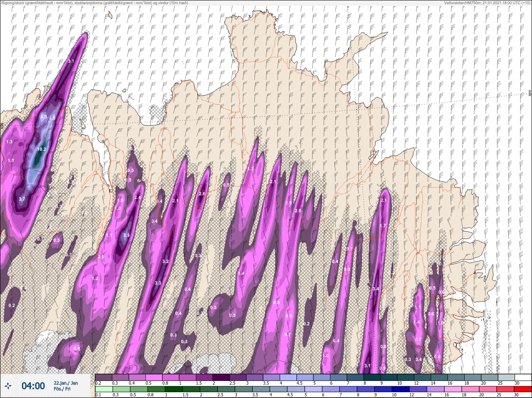Click the four-point compass icon beside 04:00
Image resolution: width=532 pixels, height=398 pixels.
[x=8, y=386]
